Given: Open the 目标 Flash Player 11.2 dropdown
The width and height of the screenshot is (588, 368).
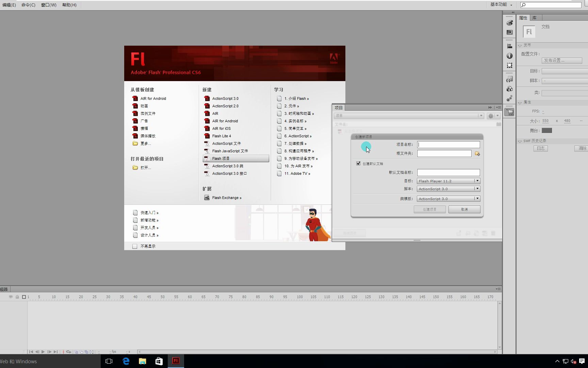Looking at the screenshot, I should (x=448, y=181).
